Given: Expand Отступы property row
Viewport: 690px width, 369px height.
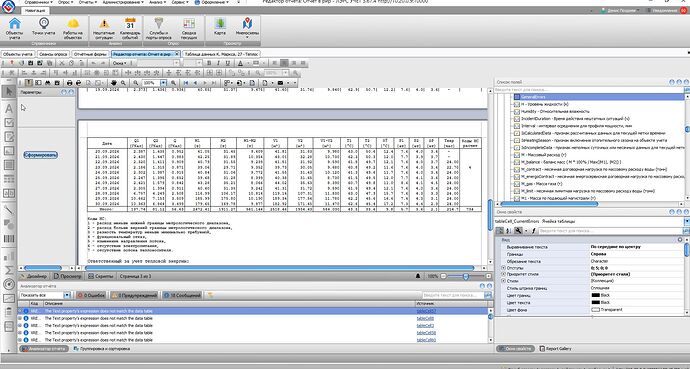Looking at the screenshot, I should pyautogui.click(x=503, y=267).
